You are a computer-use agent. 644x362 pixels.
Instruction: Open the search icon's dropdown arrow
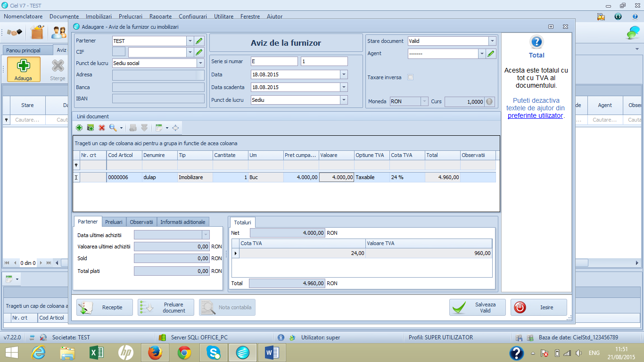[x=121, y=128]
